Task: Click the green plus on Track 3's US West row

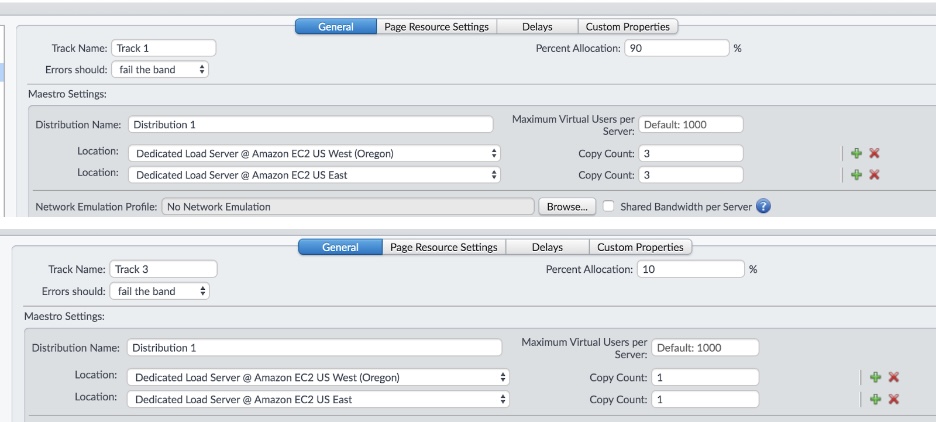Action: (x=875, y=377)
